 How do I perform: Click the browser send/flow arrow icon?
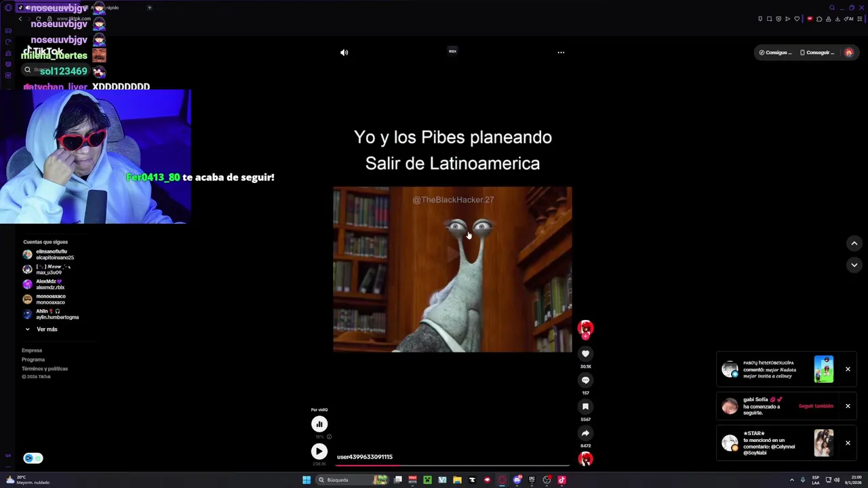(787, 19)
